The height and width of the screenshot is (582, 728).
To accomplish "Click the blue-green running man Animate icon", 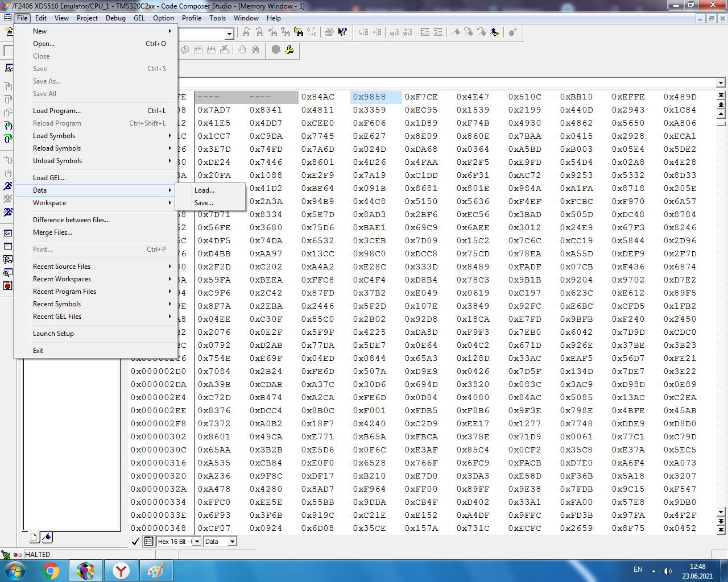I will (8, 212).
